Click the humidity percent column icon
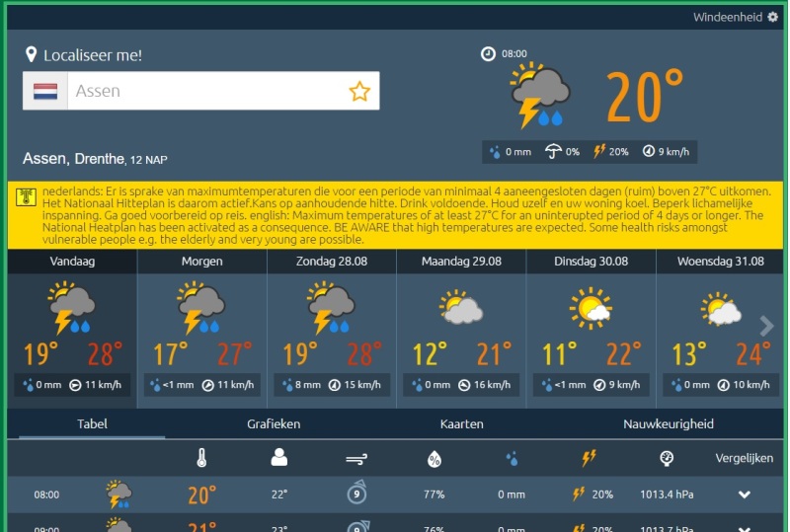Image resolution: width=790 pixels, height=532 pixels. coord(434,459)
